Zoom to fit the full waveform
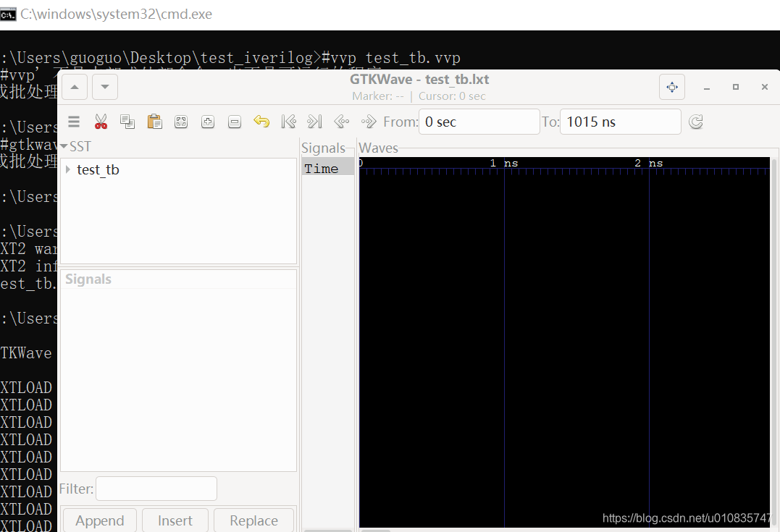780x532 pixels. (181, 121)
